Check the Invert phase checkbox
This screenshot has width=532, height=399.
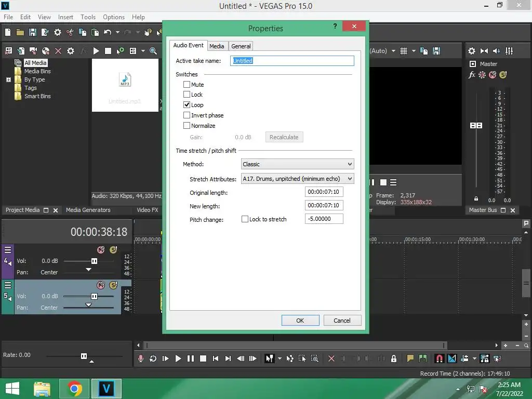click(x=187, y=115)
